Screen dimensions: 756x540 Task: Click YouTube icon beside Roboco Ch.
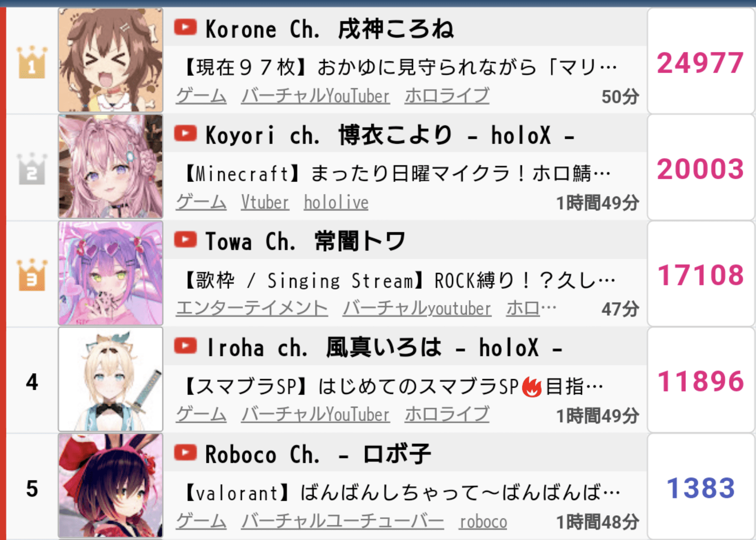coord(185,453)
